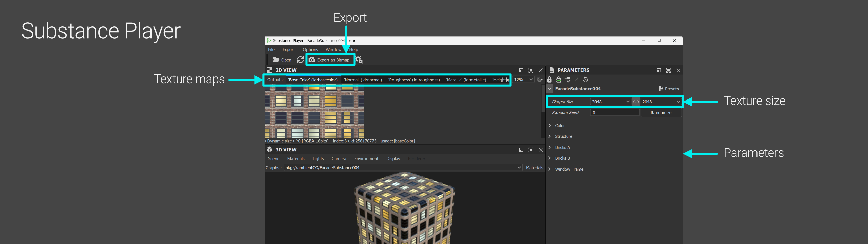
Task: Open the 2D view zoom percentage dropdown
Action: click(x=524, y=80)
